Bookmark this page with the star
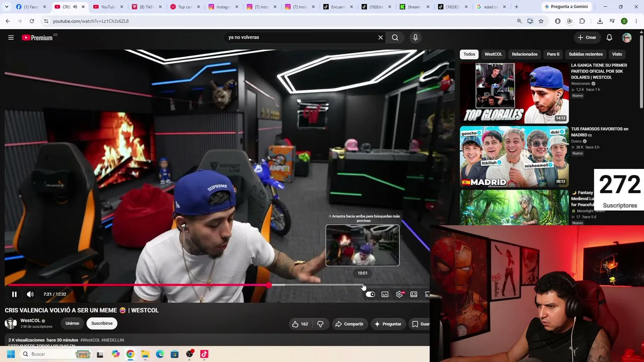This screenshot has width=644, height=362. point(541,21)
